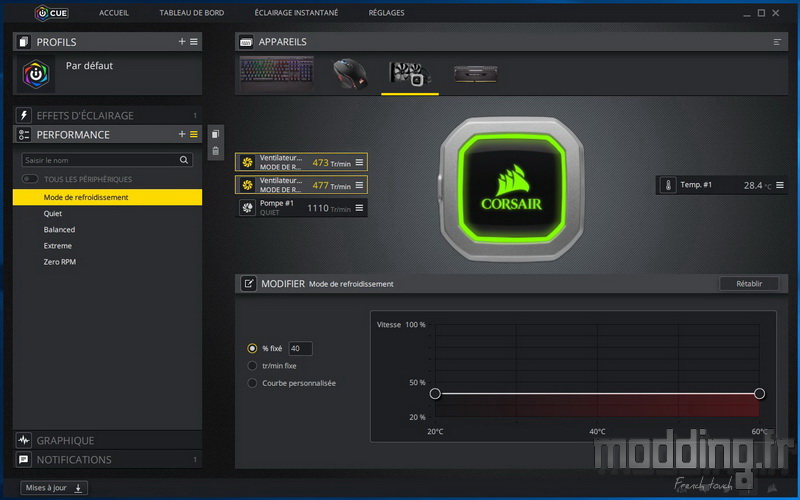Click the 60°C curve point handle
Viewport: 800px width, 500px height.
759,393
